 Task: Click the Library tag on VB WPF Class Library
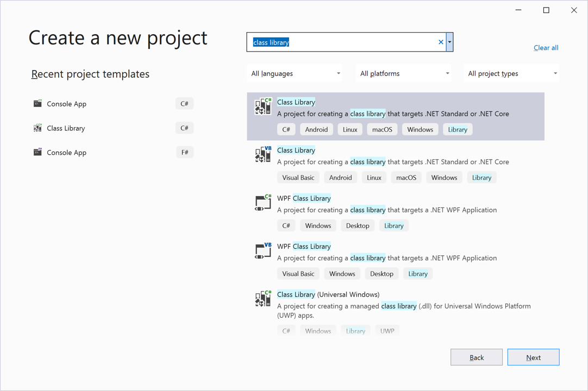(x=418, y=273)
